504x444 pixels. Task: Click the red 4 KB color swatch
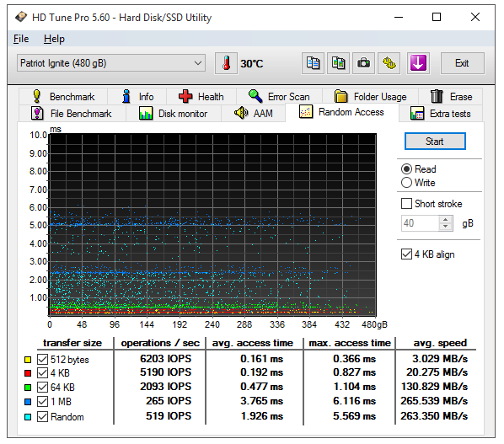28,373
